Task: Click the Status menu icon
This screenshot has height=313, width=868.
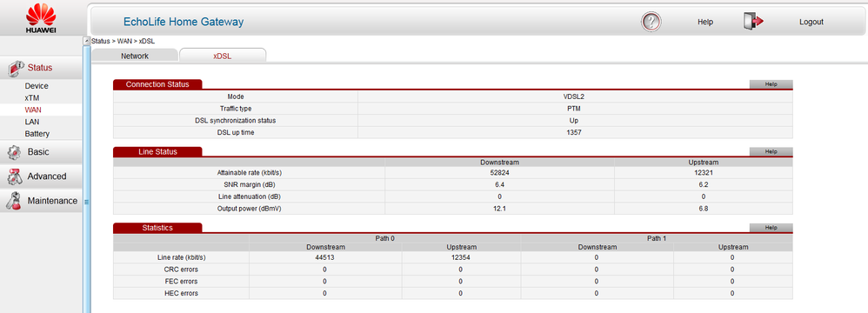Action: point(16,68)
